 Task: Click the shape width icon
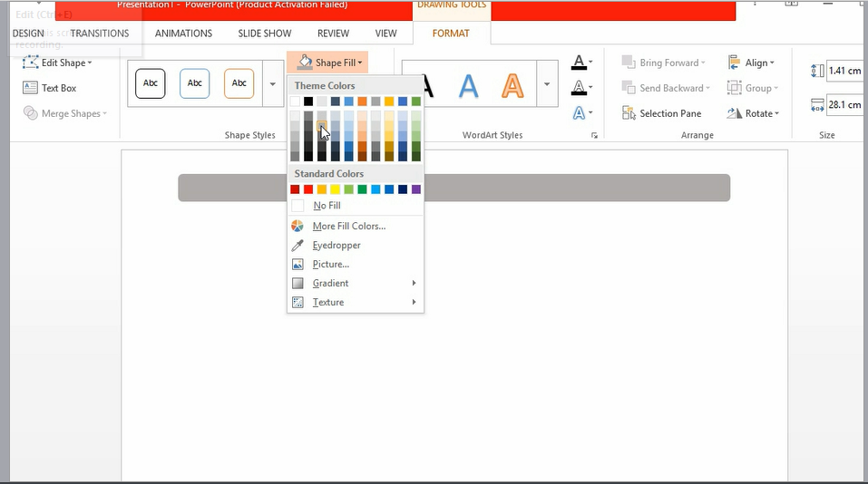pyautogui.click(x=817, y=104)
